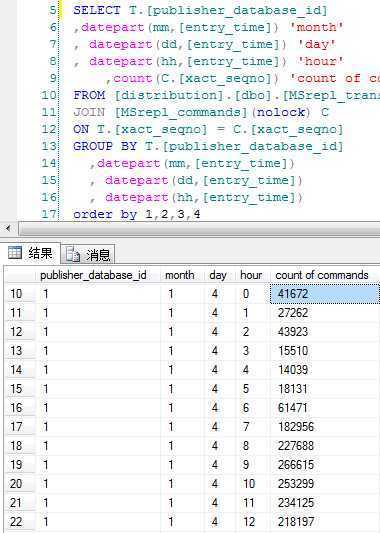This screenshot has height=533, width=380.
Task: Switch to the 结果 results tab
Action: pyautogui.click(x=31, y=253)
